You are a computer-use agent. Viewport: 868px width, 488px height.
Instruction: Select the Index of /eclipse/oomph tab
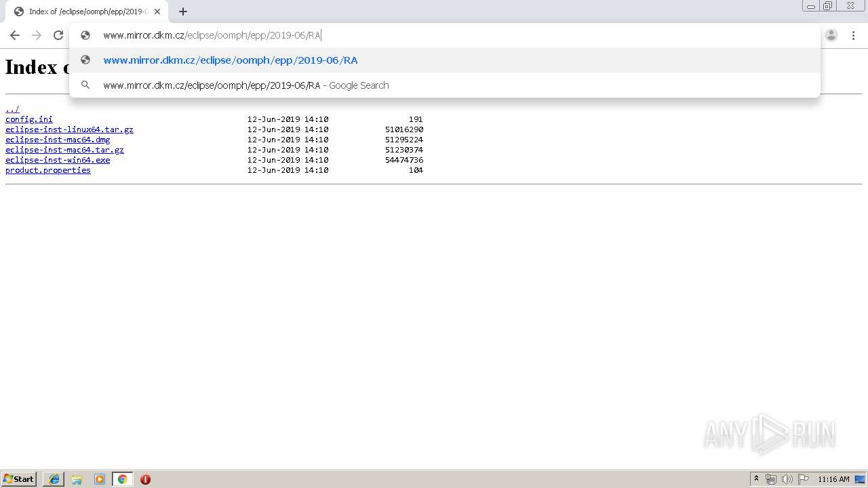point(87,12)
